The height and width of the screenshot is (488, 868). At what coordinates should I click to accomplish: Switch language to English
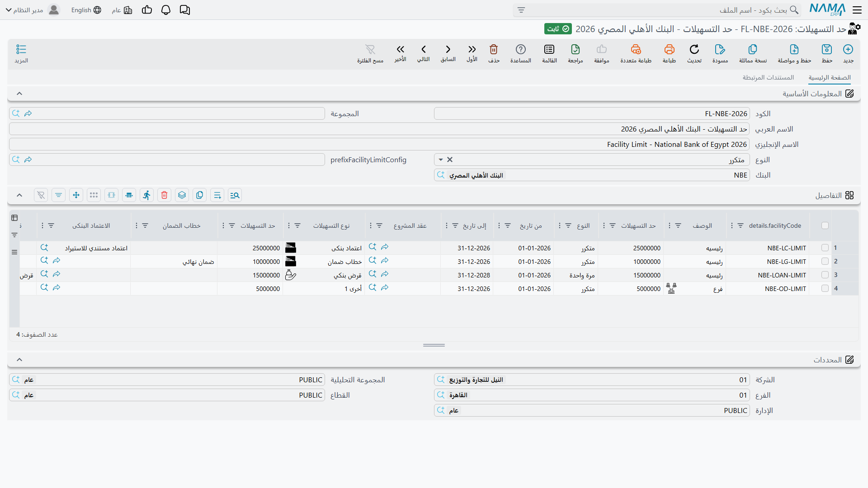tap(86, 10)
